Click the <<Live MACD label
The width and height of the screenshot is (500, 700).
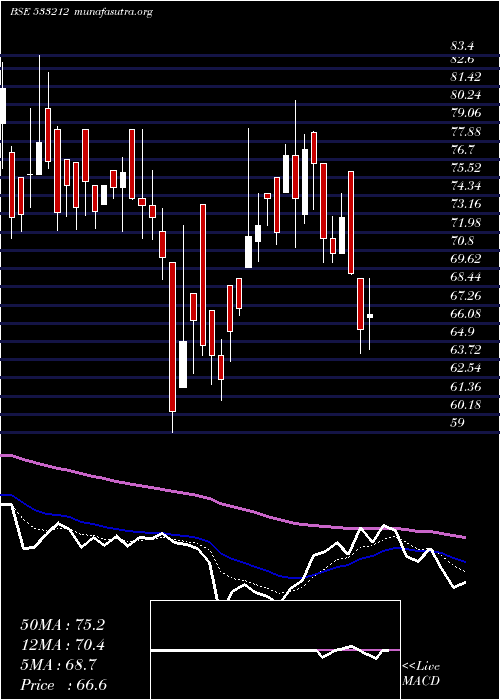coord(421,674)
